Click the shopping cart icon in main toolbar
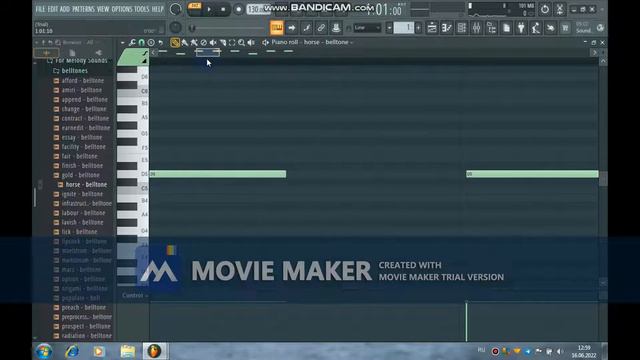 (x=565, y=28)
